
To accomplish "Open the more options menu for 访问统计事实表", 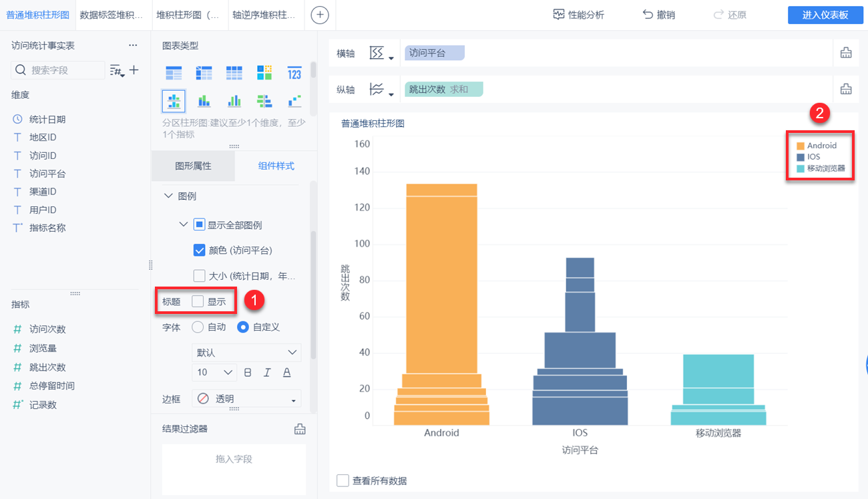I will [133, 45].
